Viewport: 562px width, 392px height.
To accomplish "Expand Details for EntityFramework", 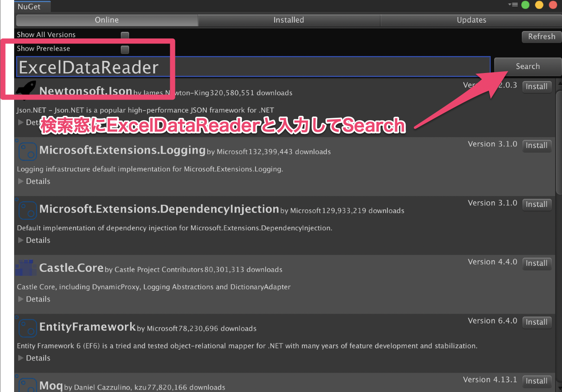I will tap(34, 358).
